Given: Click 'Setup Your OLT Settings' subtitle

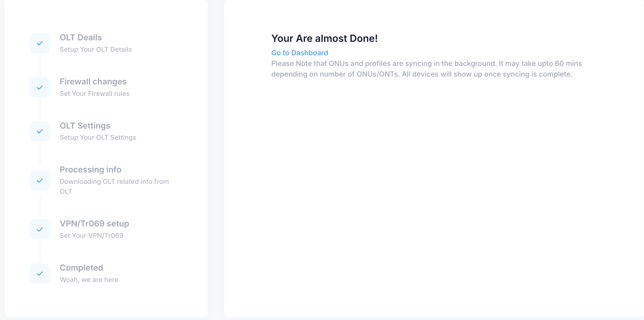Looking at the screenshot, I should (98, 137).
